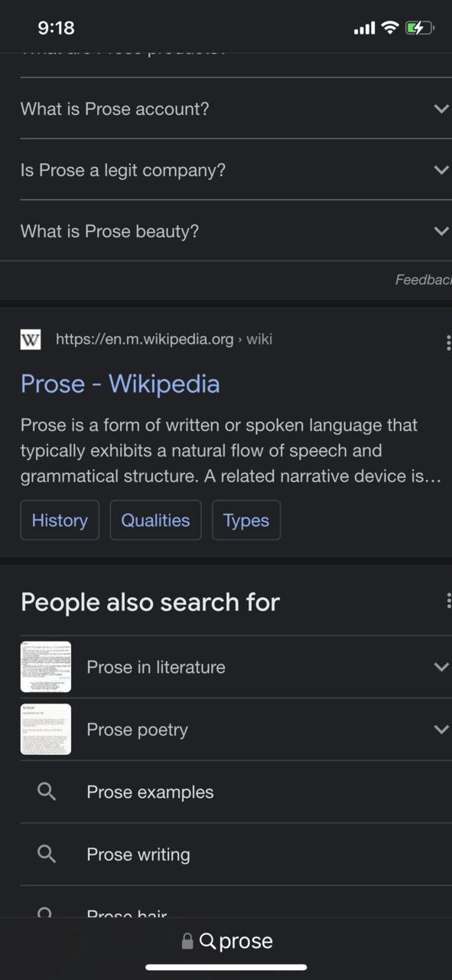Open the three-dot menu beside People also search for
Image resolution: width=452 pixels, height=980 pixels.
(448, 601)
